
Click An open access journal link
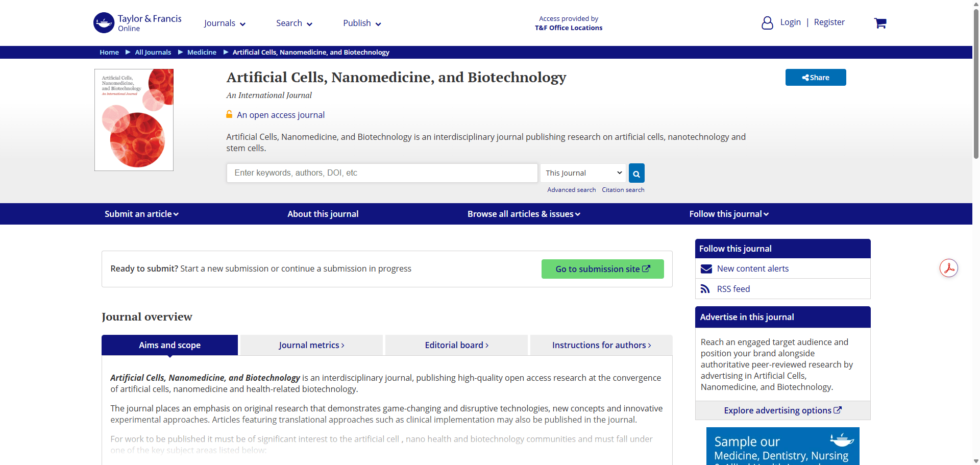281,115
